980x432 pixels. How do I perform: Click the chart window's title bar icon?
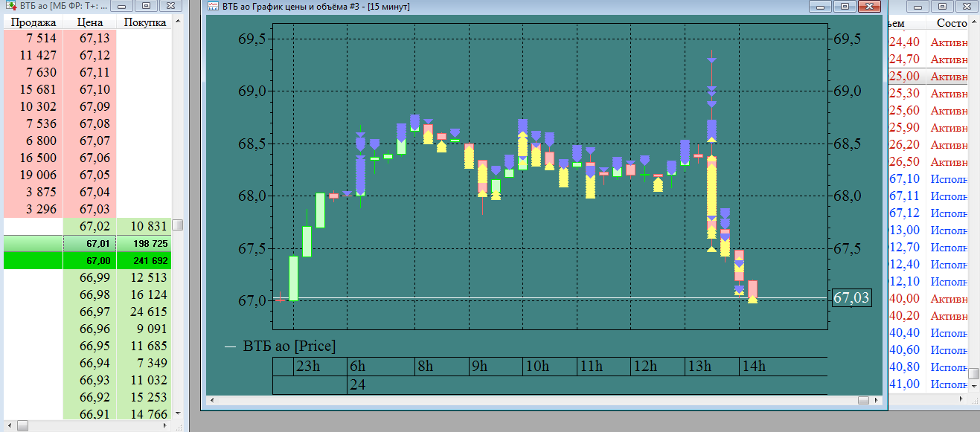point(213,6)
